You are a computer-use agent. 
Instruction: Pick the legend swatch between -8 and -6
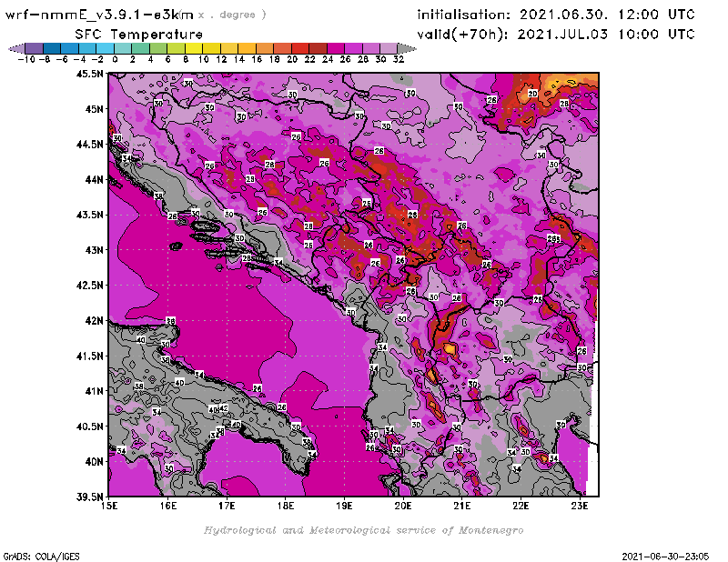click(52, 48)
